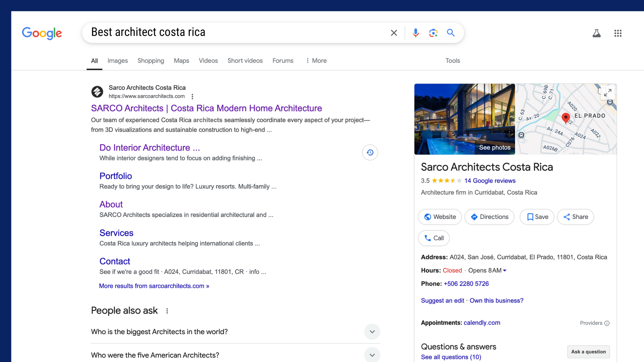644x362 pixels.
Task: Click the magnifying glass search icon
Action: coord(451,33)
